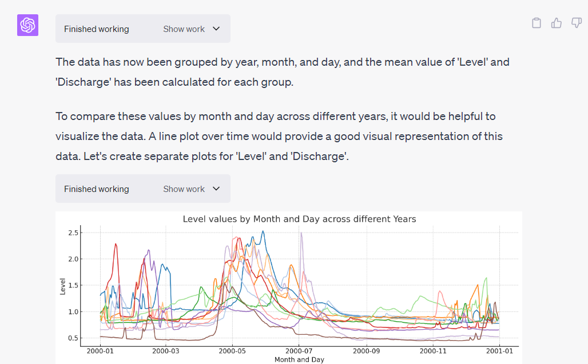
Task: Click the paragraph starting 'The data has now'
Action: (282, 71)
